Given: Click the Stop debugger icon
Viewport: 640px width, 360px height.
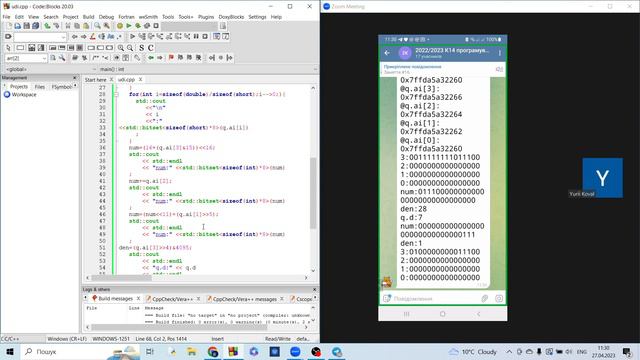Looking at the screenshot, I should pyautogui.click(x=205, y=36).
